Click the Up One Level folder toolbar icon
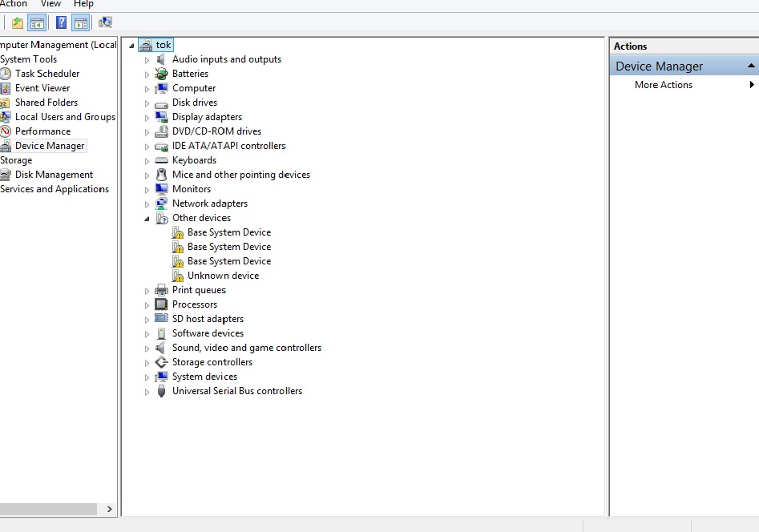The image size is (759, 532). [x=18, y=22]
